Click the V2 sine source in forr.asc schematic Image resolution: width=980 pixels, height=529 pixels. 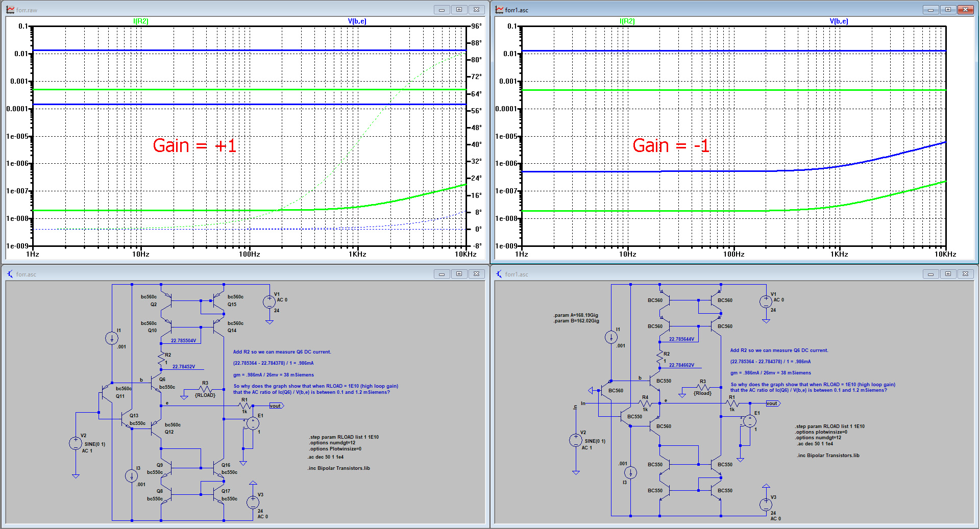[x=76, y=443]
